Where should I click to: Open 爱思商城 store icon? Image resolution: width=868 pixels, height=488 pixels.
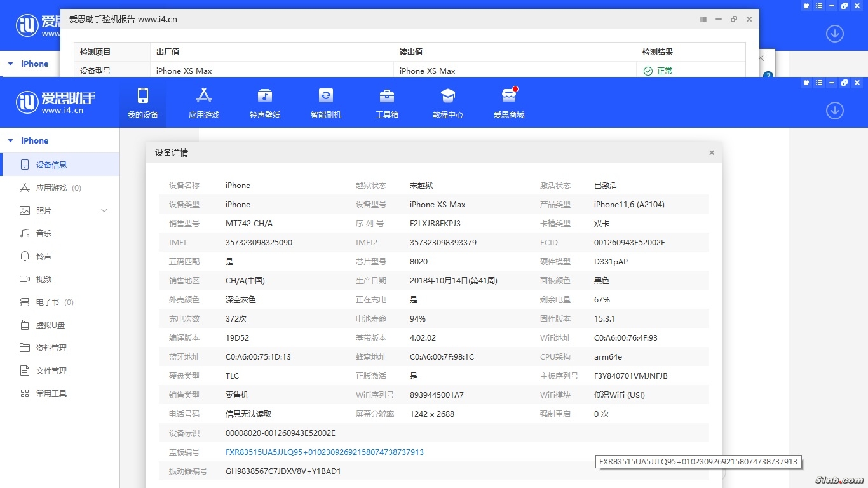509,97
